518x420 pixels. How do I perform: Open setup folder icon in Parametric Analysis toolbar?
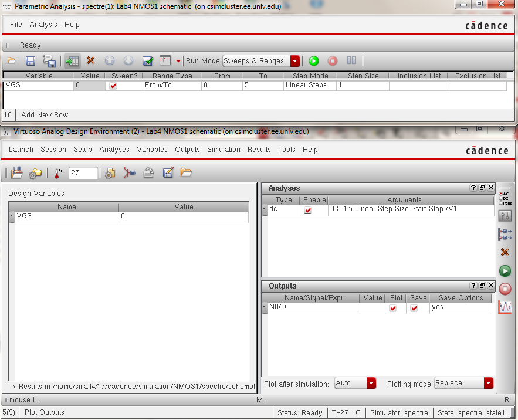[12, 61]
